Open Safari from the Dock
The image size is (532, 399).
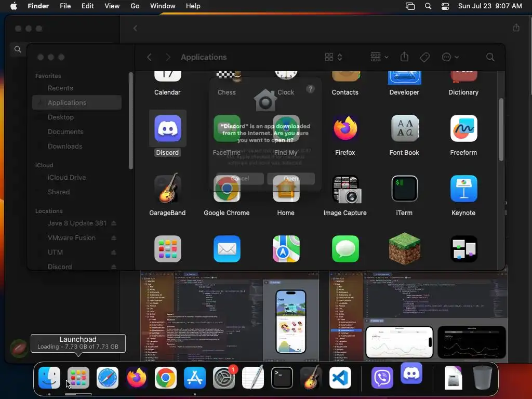click(108, 378)
